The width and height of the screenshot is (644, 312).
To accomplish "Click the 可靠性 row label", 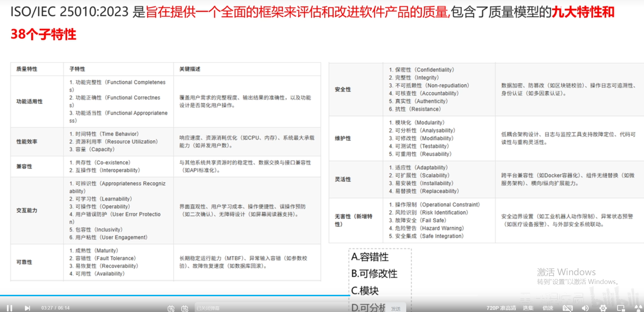I will tap(24, 262).
